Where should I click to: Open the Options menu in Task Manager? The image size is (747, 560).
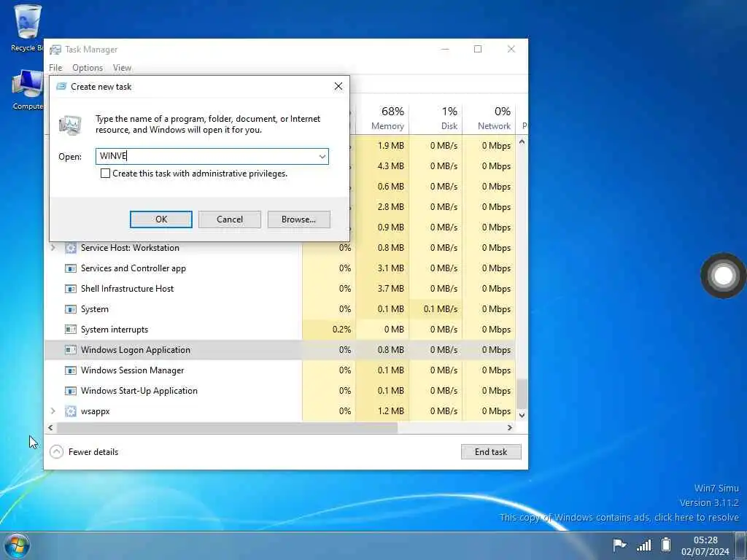coord(88,68)
